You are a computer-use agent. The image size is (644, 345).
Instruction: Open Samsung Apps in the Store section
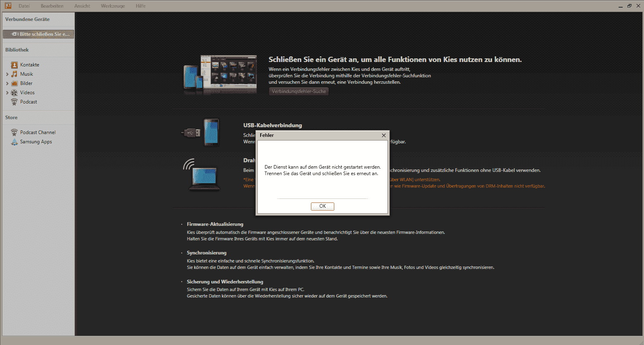(36, 142)
